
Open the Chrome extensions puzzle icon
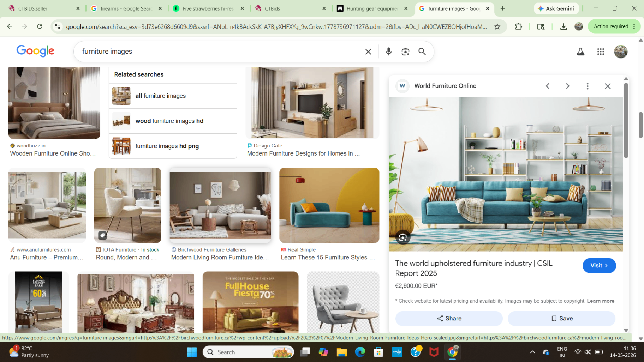518,26
